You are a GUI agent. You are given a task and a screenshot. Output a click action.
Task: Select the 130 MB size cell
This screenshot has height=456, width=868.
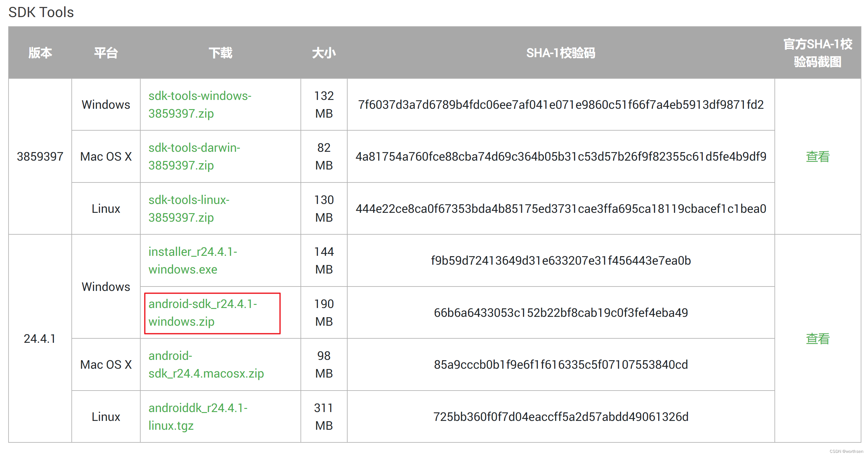click(324, 209)
